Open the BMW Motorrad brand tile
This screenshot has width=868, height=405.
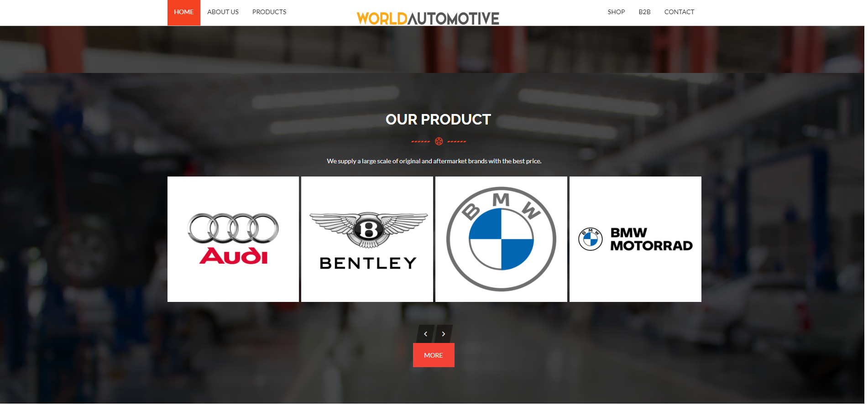[635, 239]
